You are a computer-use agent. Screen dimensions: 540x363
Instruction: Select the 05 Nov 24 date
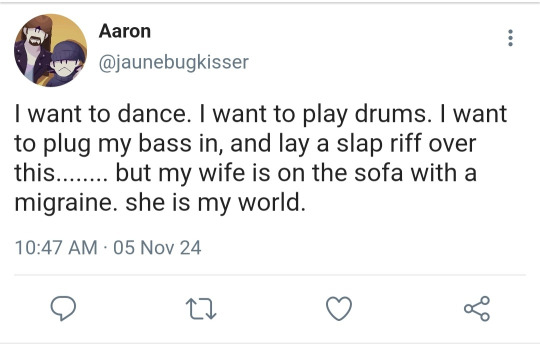(x=157, y=248)
